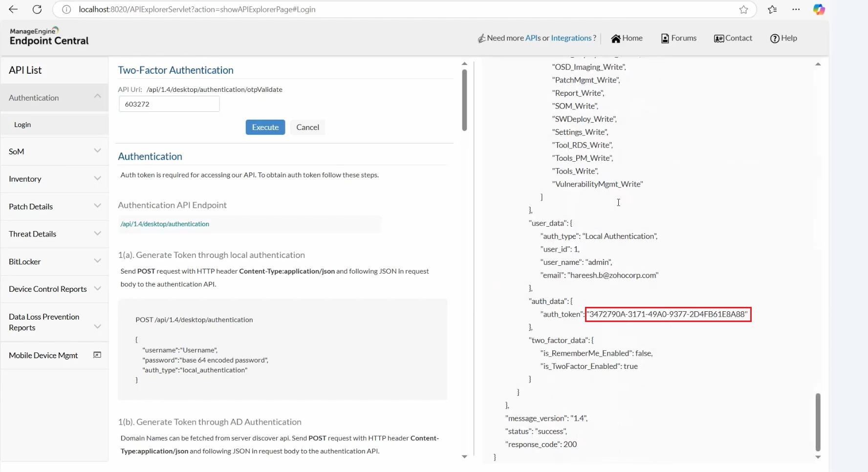Open the Contact icon link
Viewport: 868px width, 472px height.
pyautogui.click(x=718, y=39)
